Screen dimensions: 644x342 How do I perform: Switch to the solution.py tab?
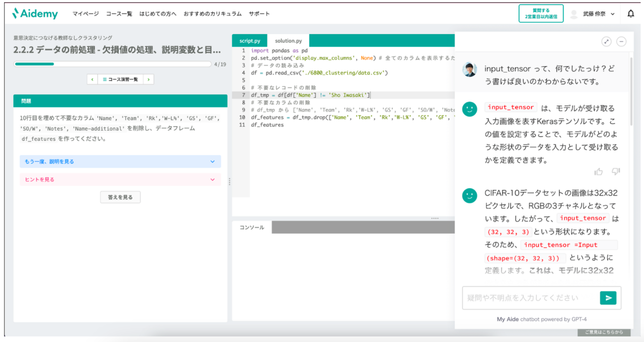pos(288,40)
